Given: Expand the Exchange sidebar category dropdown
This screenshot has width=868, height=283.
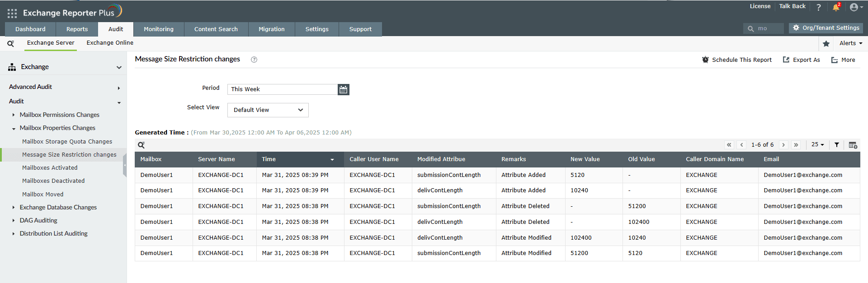Looking at the screenshot, I should 119,68.
